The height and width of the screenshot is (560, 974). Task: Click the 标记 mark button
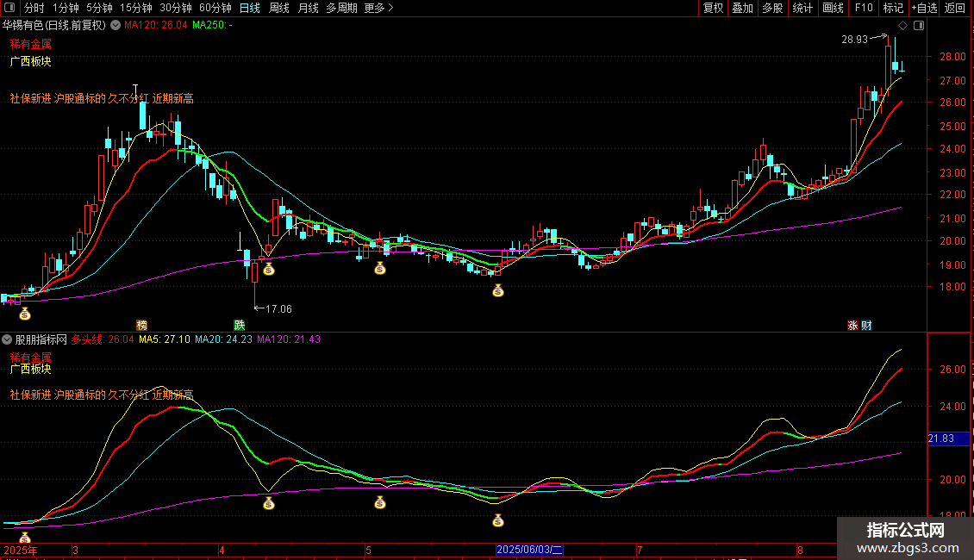coord(893,8)
